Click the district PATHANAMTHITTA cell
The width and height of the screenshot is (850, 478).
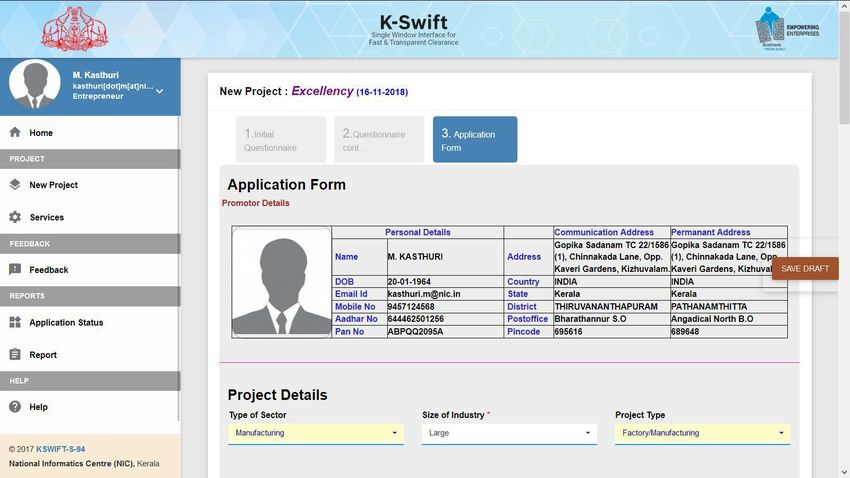pyautogui.click(x=729, y=307)
